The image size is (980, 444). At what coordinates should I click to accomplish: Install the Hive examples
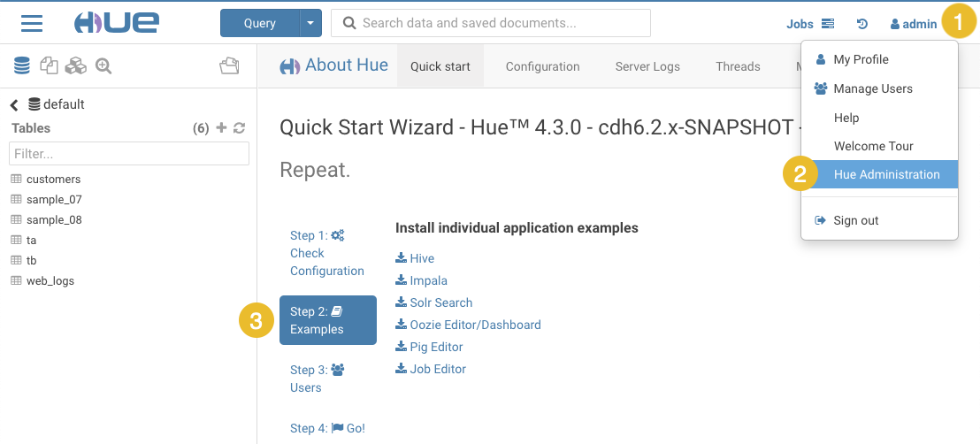[x=421, y=258]
